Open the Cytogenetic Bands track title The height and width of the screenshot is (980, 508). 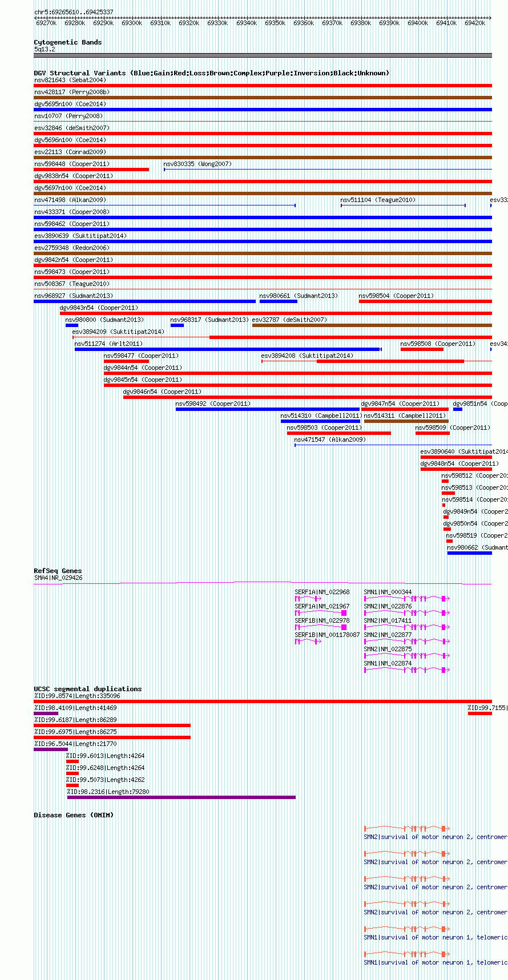(68, 42)
